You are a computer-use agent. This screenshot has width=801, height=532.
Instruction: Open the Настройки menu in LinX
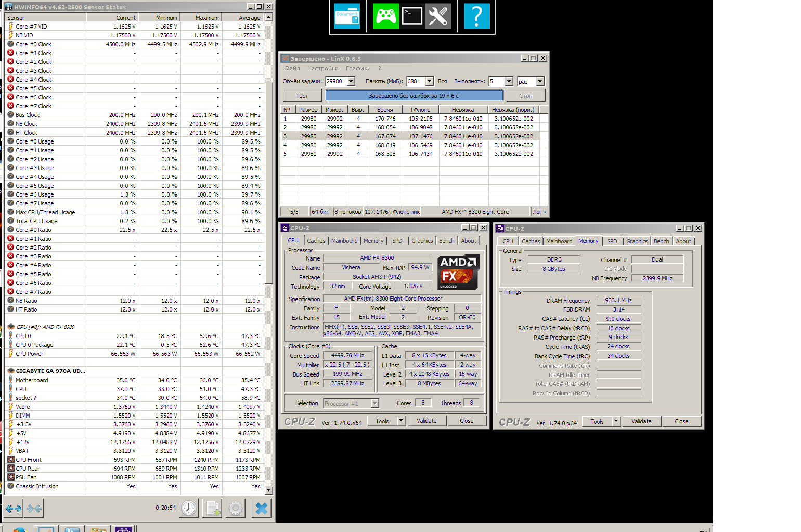[x=323, y=68]
